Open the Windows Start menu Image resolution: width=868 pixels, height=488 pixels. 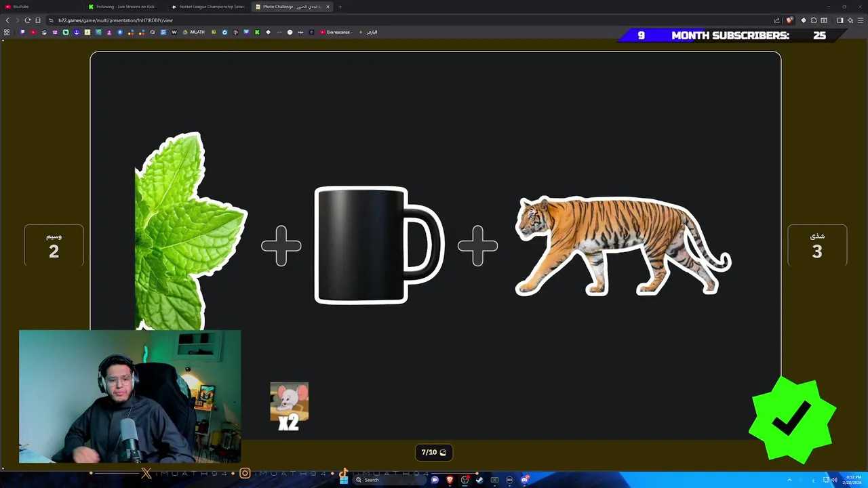(x=344, y=480)
